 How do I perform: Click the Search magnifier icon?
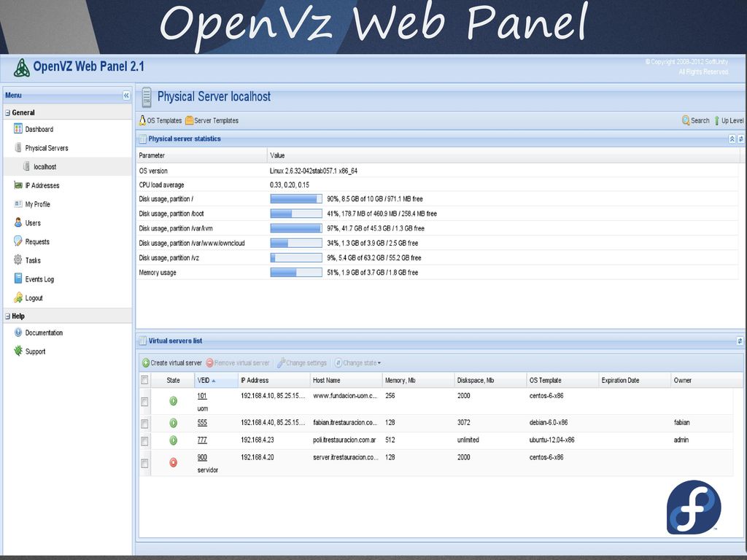(686, 120)
